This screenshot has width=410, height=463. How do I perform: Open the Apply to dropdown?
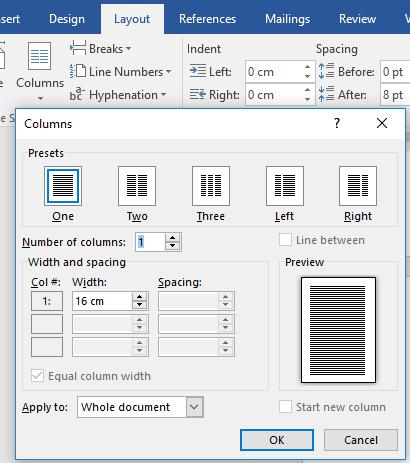point(195,407)
